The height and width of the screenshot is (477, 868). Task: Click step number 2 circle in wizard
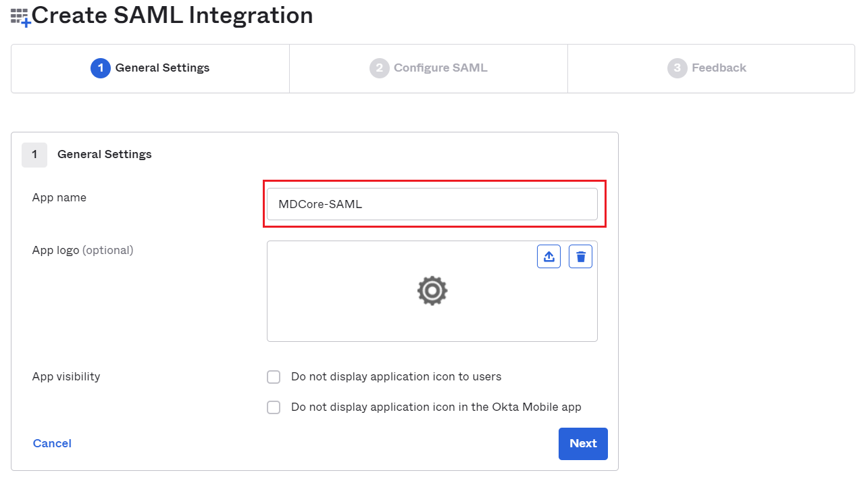tap(380, 68)
